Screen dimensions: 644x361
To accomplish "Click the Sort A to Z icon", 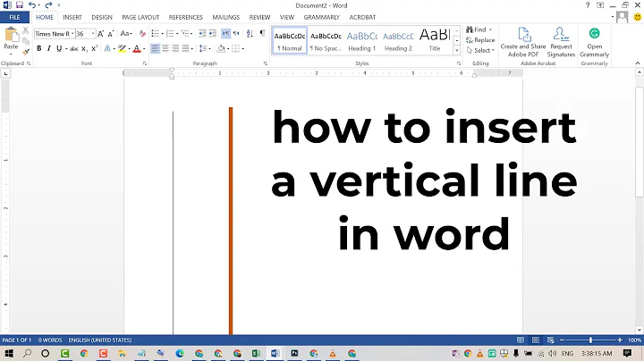I will tap(250, 34).
